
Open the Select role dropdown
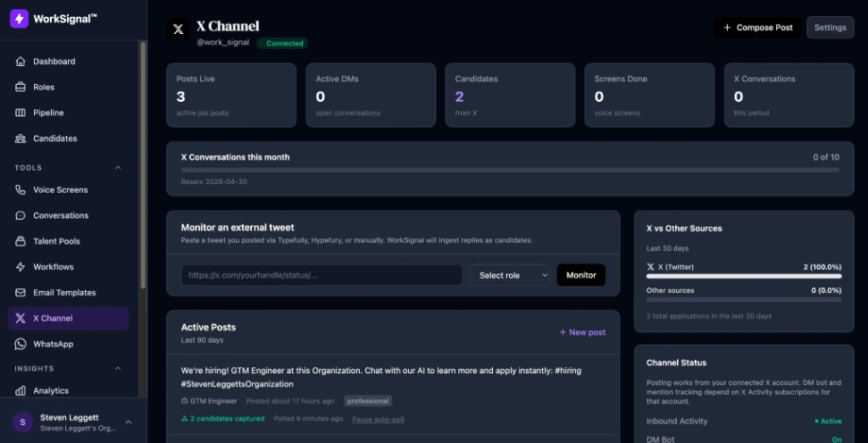click(510, 275)
